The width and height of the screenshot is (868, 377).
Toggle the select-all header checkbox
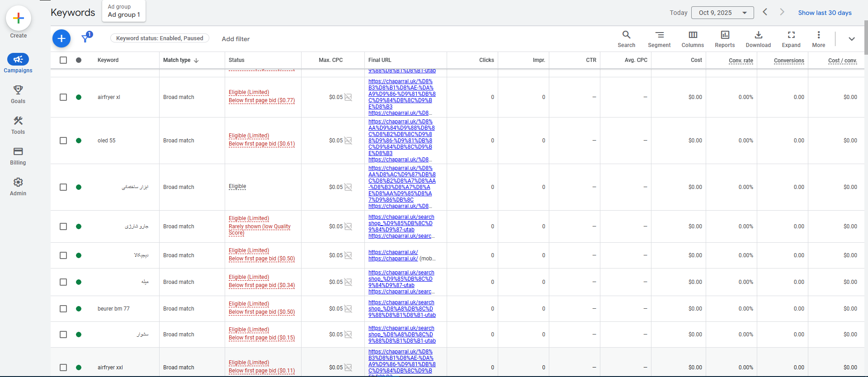pos(63,60)
